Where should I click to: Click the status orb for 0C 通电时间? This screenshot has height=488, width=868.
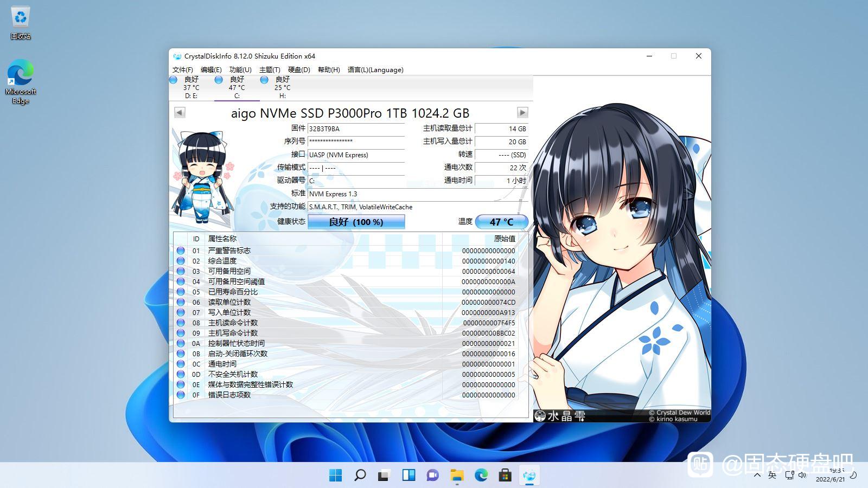(x=181, y=364)
